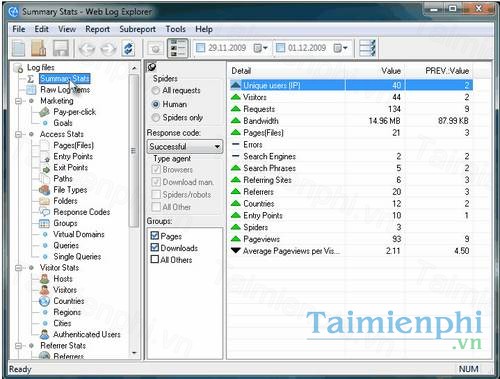500x379 pixels.
Task: Toggle the All Other agent checkbox
Action: click(x=156, y=207)
